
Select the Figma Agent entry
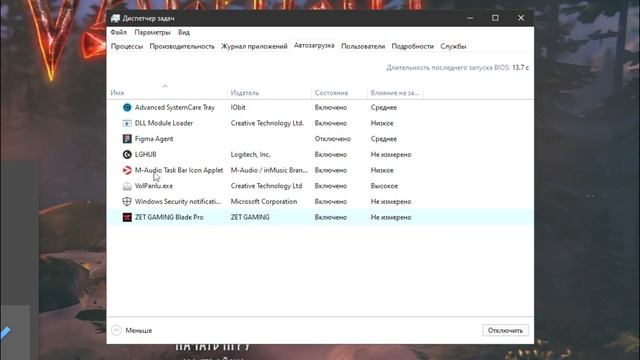coord(154,139)
